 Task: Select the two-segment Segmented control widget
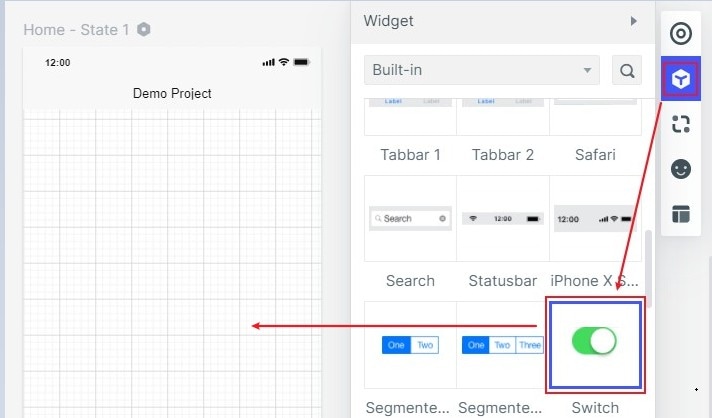click(410, 345)
